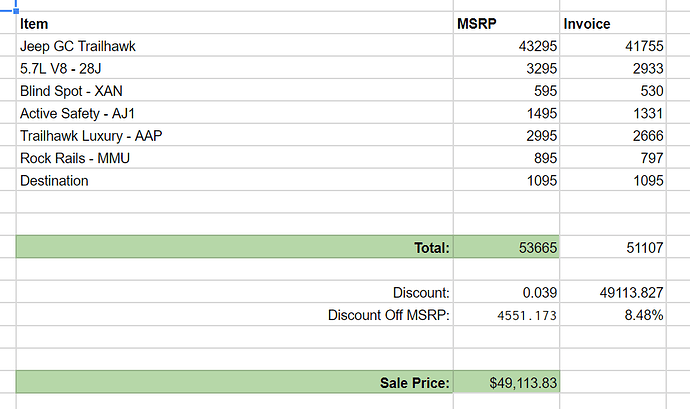This screenshot has height=409, width=690.
Task: Select Invoice value 1331
Action: pyautogui.click(x=613, y=113)
